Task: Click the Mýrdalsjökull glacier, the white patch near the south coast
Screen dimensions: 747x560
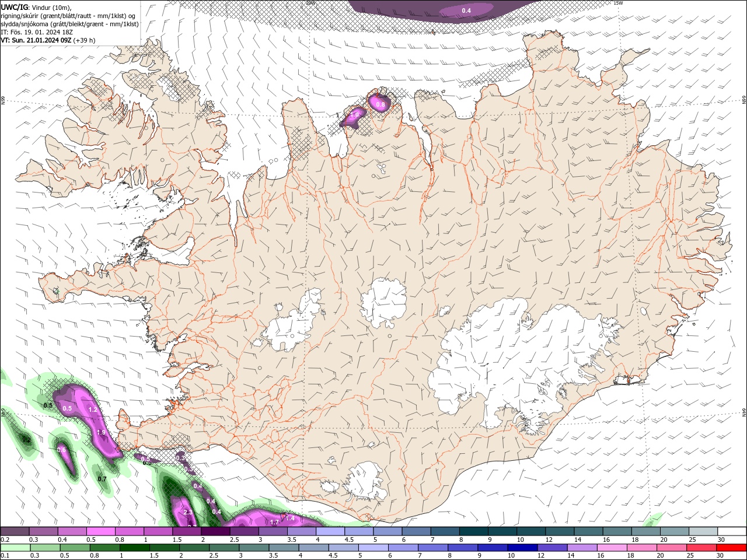Action: tap(366, 481)
